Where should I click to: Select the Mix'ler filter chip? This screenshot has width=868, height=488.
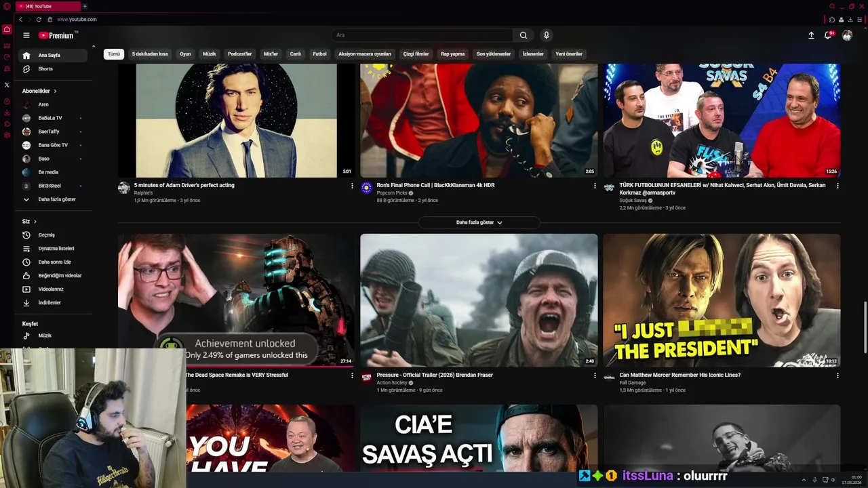click(271, 54)
